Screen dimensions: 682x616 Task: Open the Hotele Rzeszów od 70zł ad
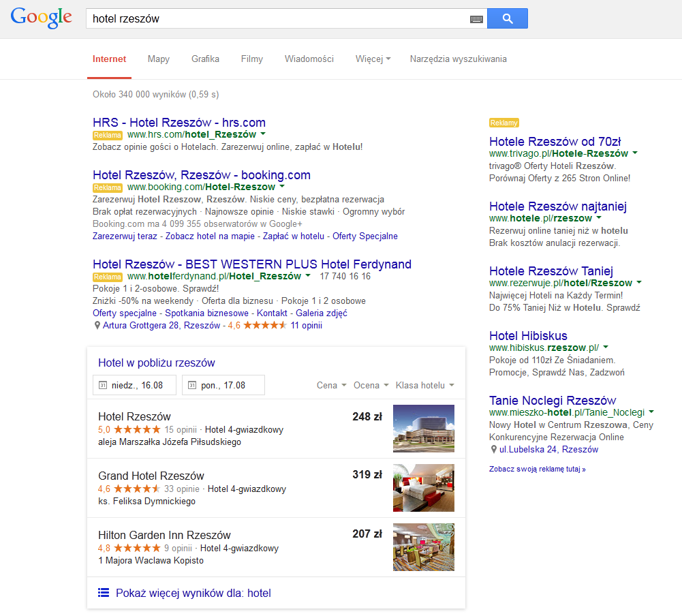point(555,141)
